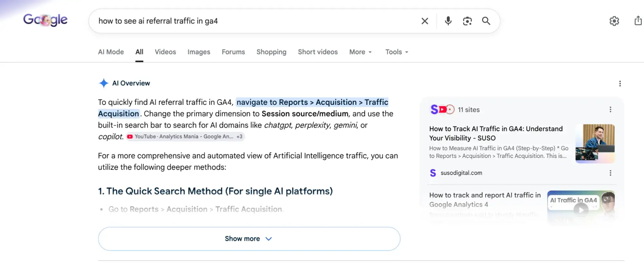
Task: Click the stacked source favicons by 11 sites
Action: 442,110
